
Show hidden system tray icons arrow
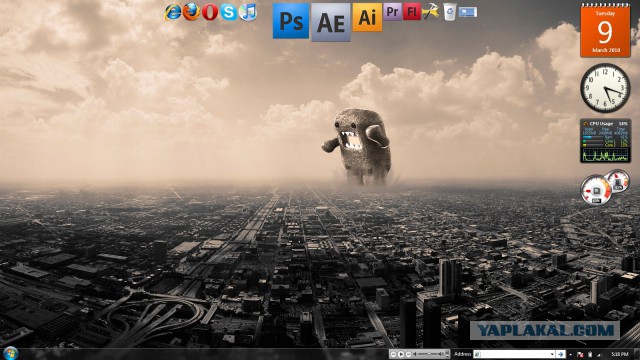(x=571, y=355)
